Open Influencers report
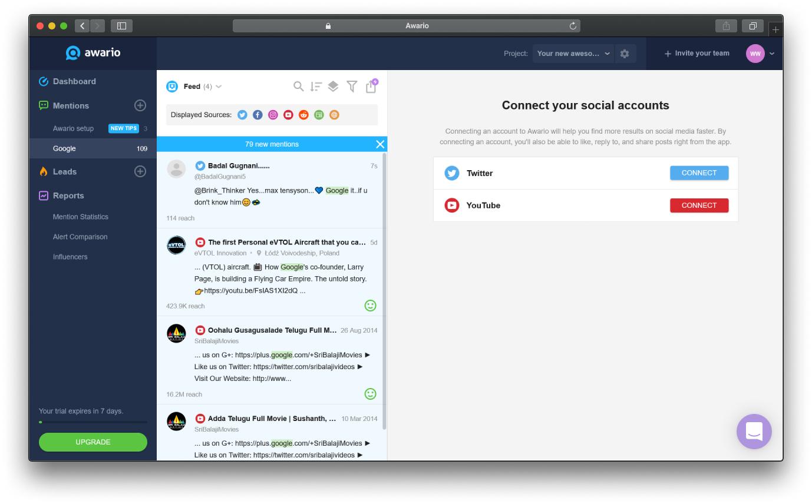 click(x=70, y=257)
